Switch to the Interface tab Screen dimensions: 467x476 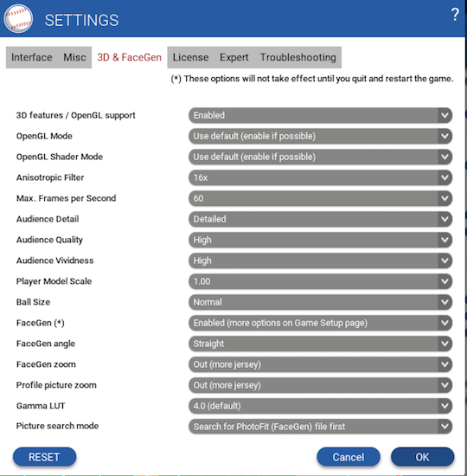coord(31,57)
